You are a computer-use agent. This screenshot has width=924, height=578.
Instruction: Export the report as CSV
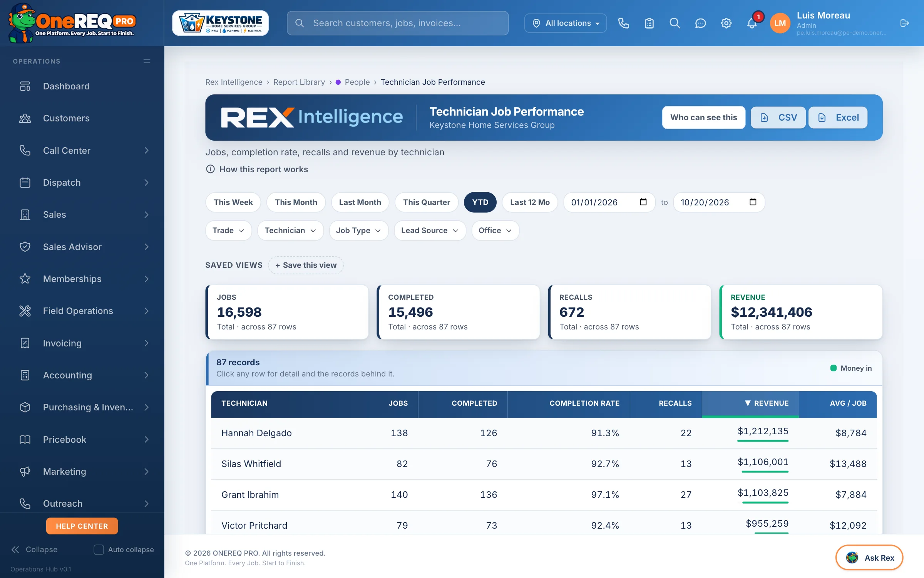[778, 118]
